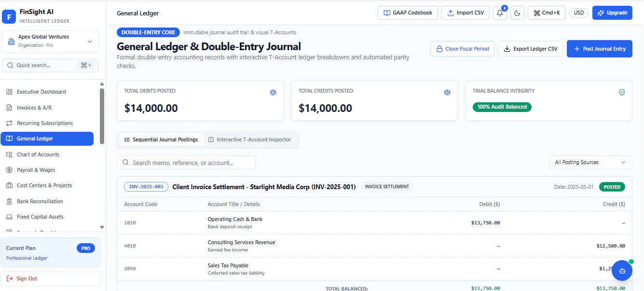Viewport: 644px width, 291px height.
Task: Focus the search memo, reference, or account field
Action: (x=186, y=163)
